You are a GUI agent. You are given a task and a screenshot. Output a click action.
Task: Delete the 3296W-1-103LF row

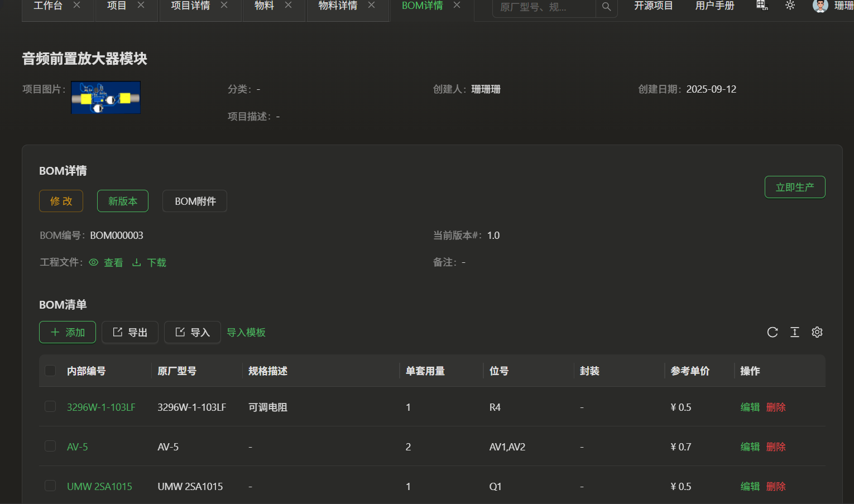(x=776, y=407)
